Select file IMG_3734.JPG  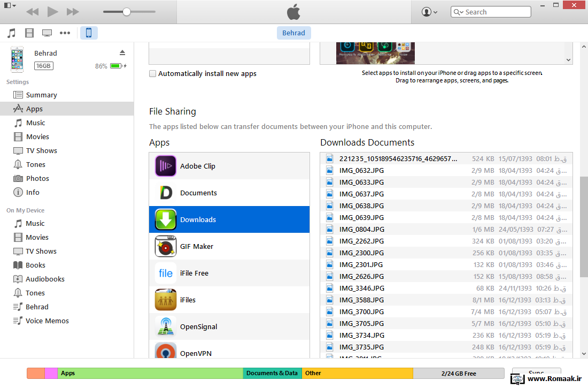pos(446,336)
